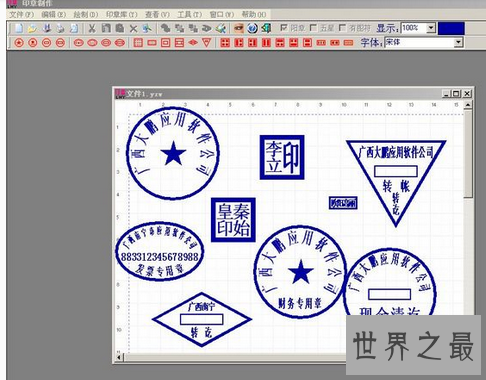Open the 字体 宋体 font dropdown
This screenshot has height=380, width=486.
[459, 42]
